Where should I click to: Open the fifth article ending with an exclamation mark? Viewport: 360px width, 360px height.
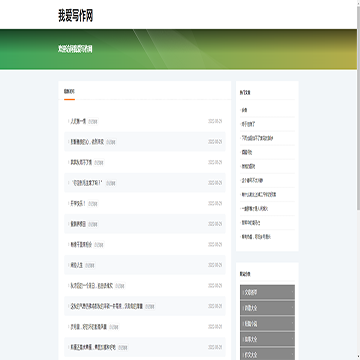point(78,204)
